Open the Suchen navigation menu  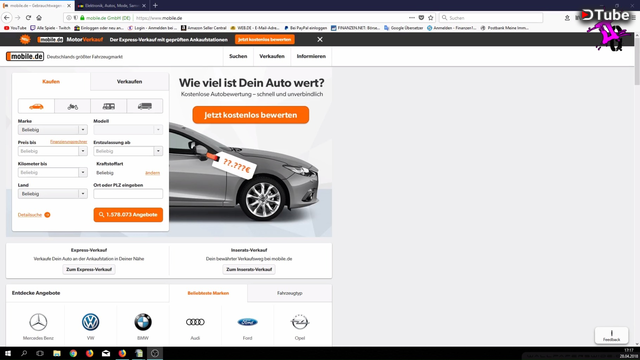tap(238, 56)
